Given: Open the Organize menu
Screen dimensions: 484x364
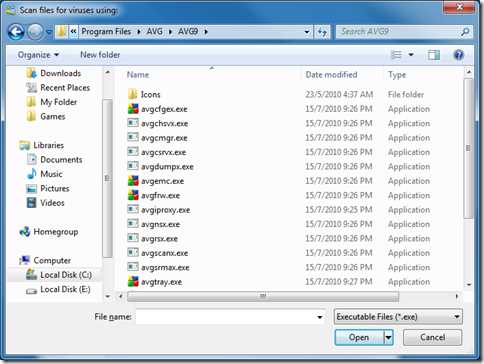Looking at the screenshot, I should tap(38, 55).
